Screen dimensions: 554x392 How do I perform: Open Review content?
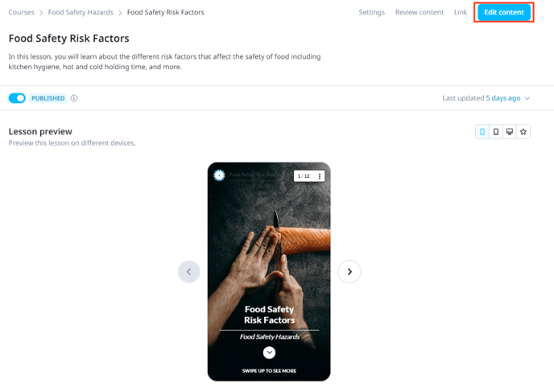[x=420, y=12]
